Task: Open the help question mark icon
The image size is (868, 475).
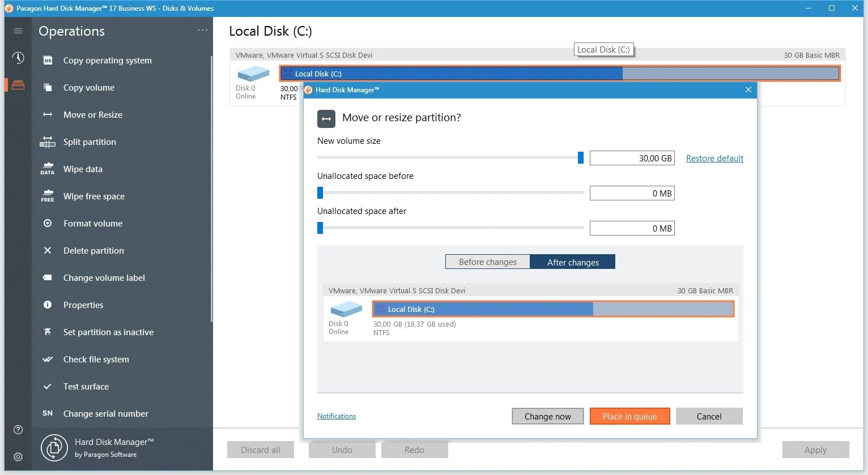Action: (x=18, y=430)
